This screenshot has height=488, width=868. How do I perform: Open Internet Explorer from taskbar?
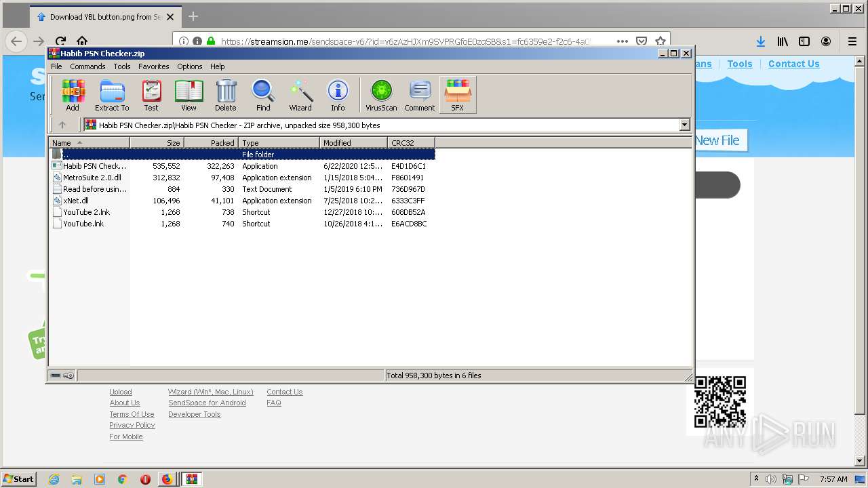(54, 479)
